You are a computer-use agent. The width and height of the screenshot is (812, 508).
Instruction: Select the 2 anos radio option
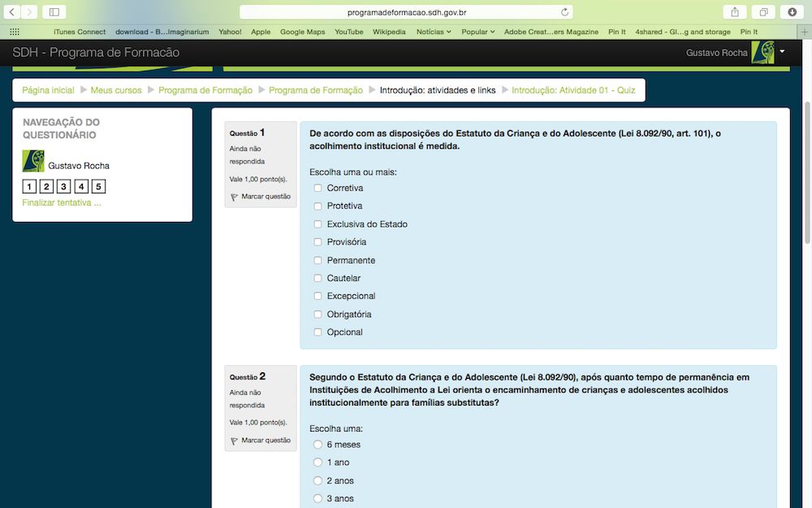(318, 481)
